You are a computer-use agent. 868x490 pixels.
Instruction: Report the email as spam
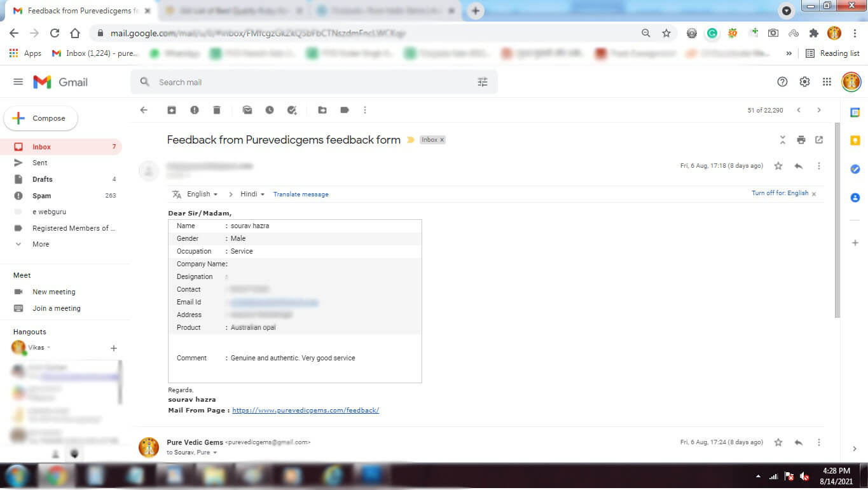pos(195,110)
